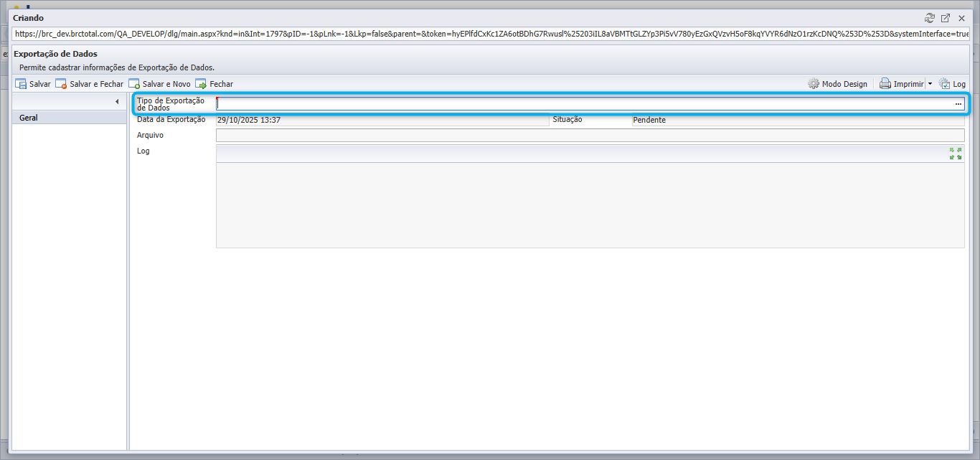The image size is (980, 460).
Task: Click the Fechar toolbar icon
Action: (201, 84)
